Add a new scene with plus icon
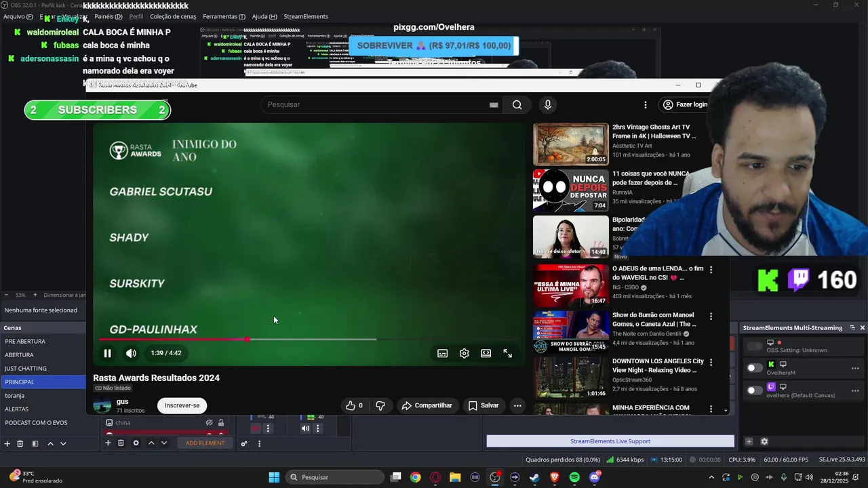 pyautogui.click(x=7, y=443)
